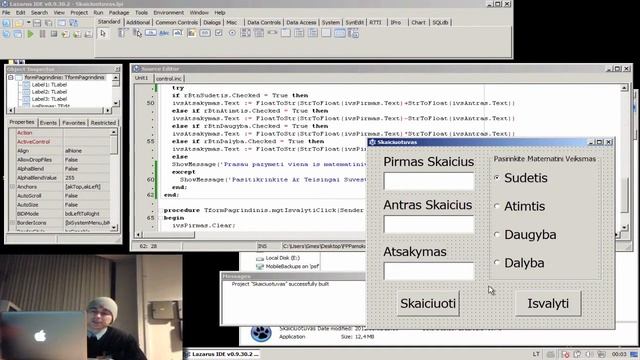Click the Pirmas Skaicius input field

[429, 181]
